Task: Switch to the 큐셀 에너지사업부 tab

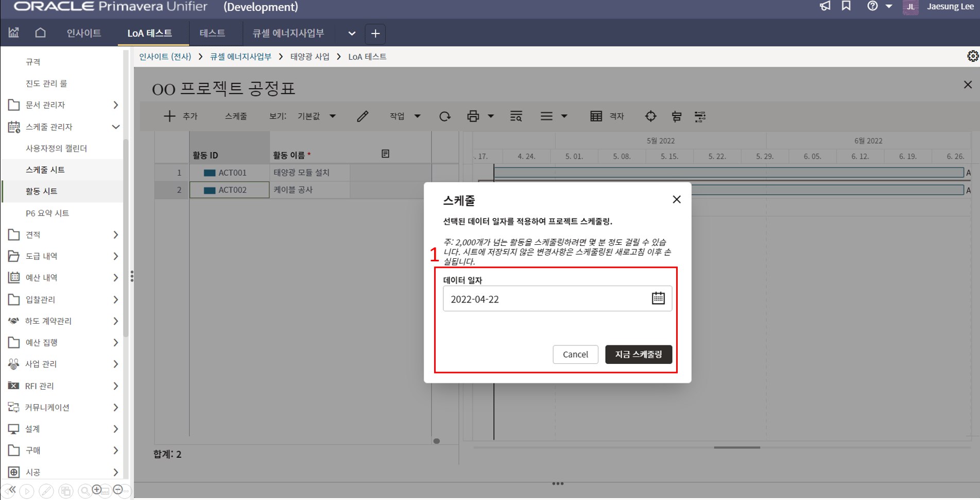Action: tap(288, 34)
